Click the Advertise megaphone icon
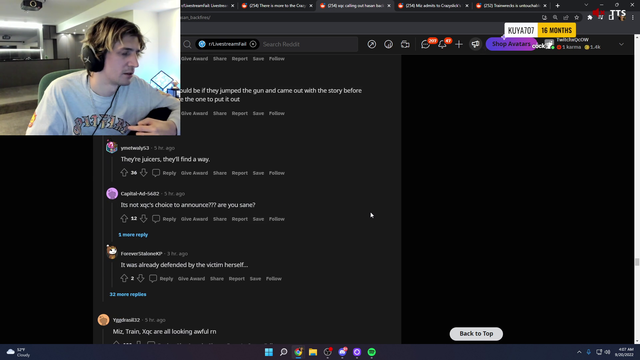 pos(476,44)
